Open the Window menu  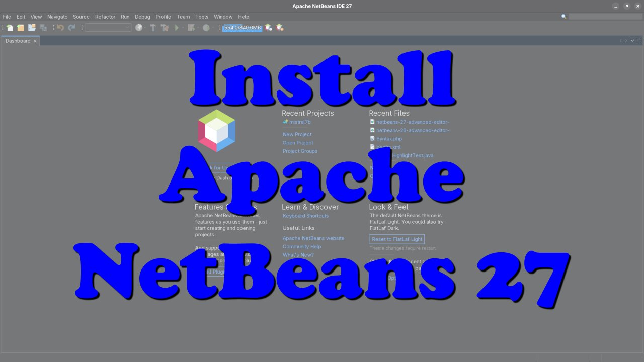(x=223, y=17)
